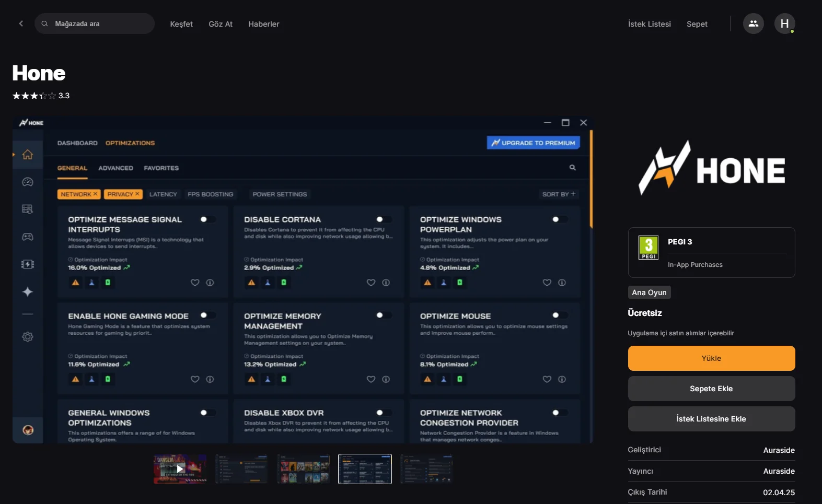Select the second gallery thumbnail
This screenshot has height=504, width=822.
click(x=241, y=469)
